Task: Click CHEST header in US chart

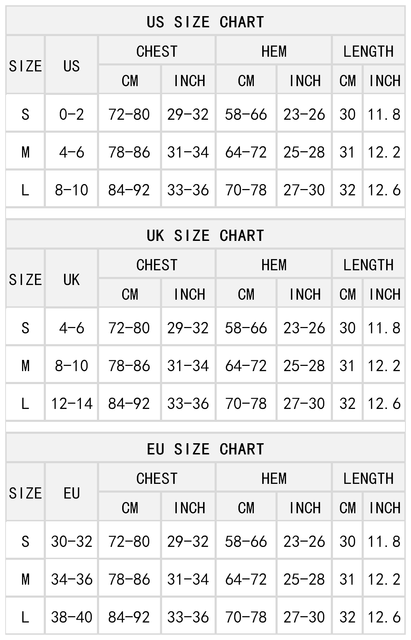Action: coord(157,51)
